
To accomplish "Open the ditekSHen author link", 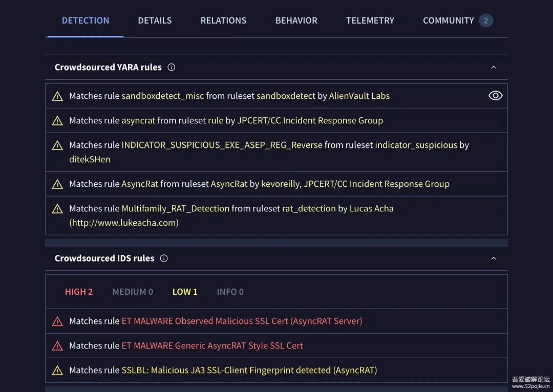I will (90, 159).
